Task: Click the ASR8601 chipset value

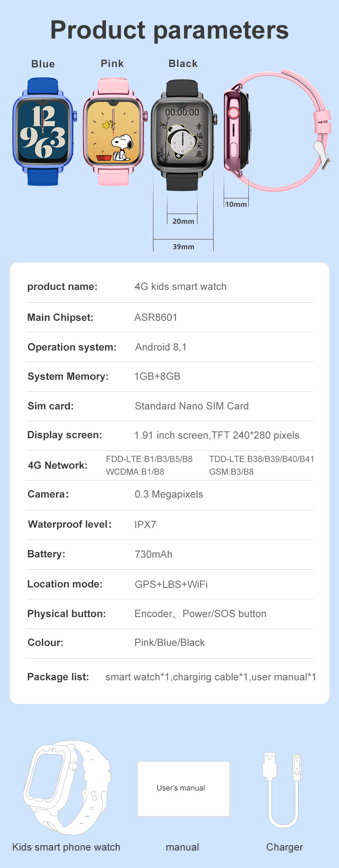Action: [x=156, y=317]
